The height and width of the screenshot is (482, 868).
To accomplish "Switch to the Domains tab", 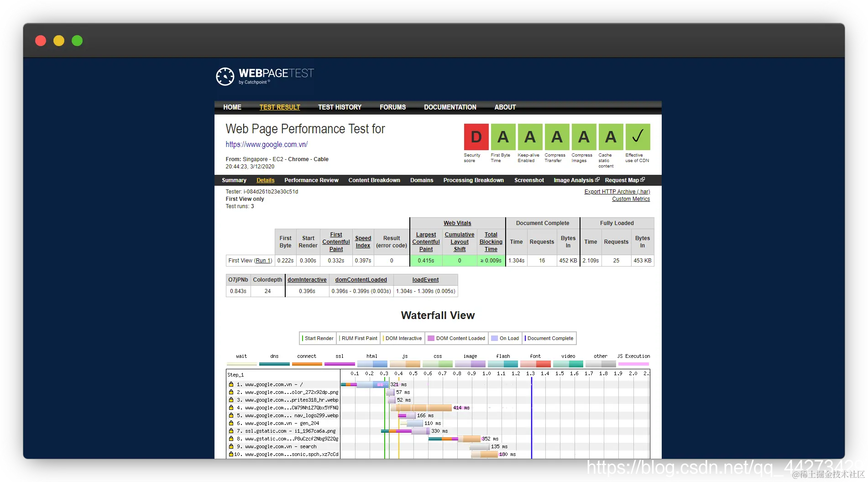I will pyautogui.click(x=422, y=180).
